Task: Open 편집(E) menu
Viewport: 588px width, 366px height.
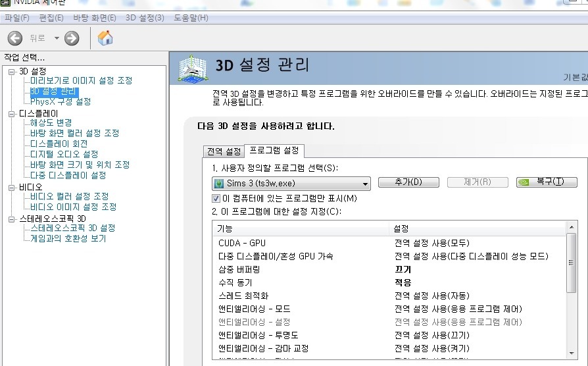Action: tap(51, 18)
